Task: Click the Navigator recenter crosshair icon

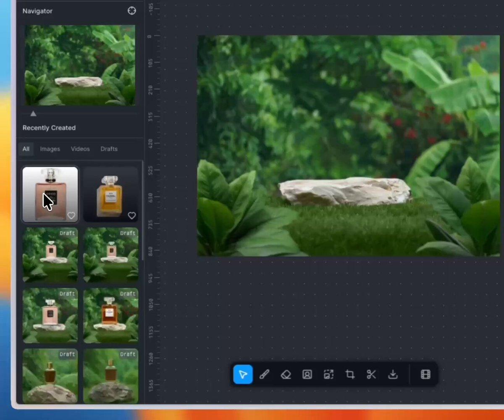Action: pos(131,10)
